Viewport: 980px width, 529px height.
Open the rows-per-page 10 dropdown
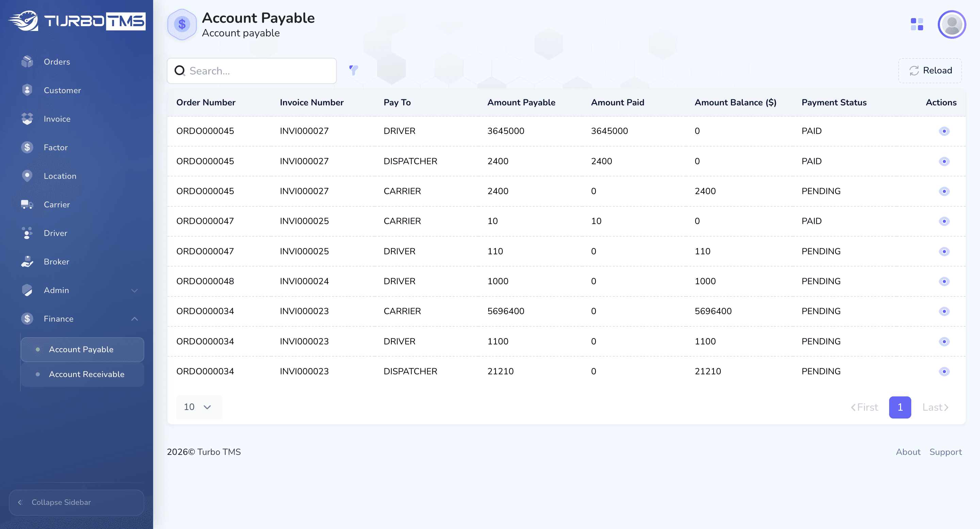pos(199,407)
